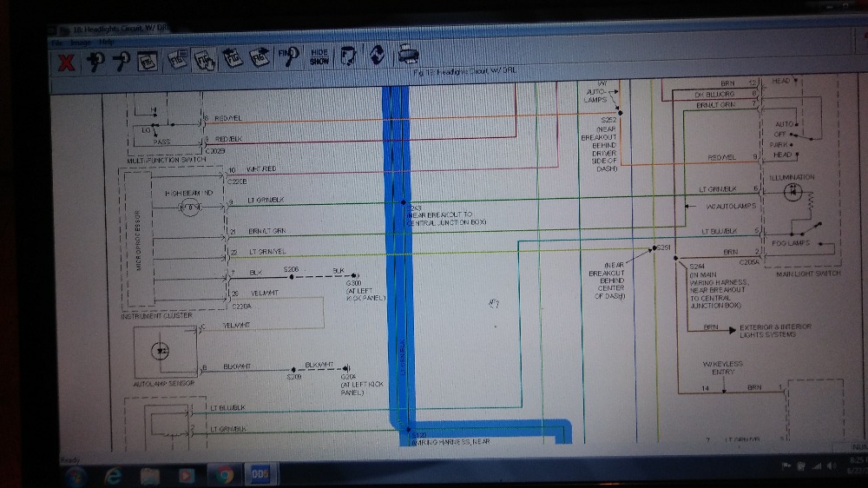The height and width of the screenshot is (488, 868).
Task: Click the Windows Start button
Action: coord(75,475)
